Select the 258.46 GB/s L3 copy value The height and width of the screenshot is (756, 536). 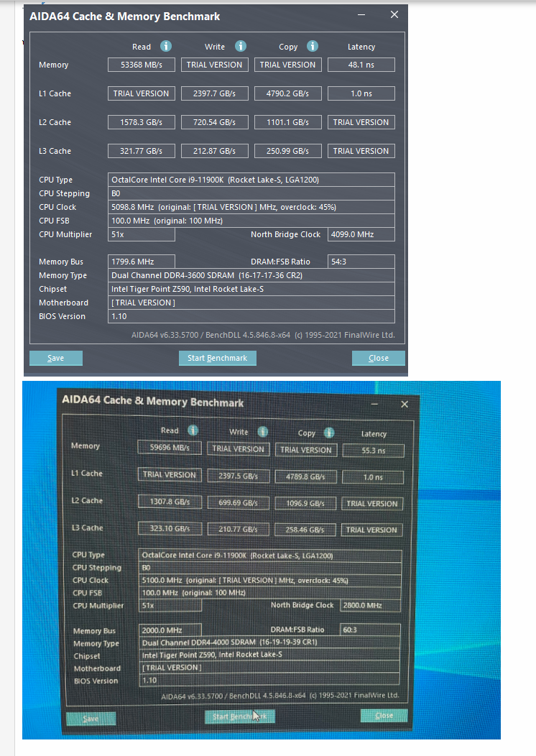[305, 530]
